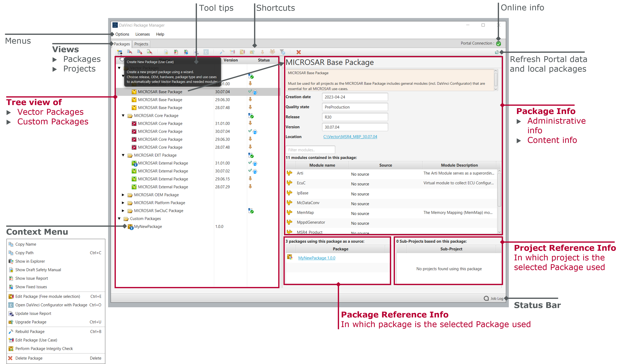Expand the MICROSAR OEM Package folder
The width and height of the screenshot is (622, 364).
click(123, 195)
